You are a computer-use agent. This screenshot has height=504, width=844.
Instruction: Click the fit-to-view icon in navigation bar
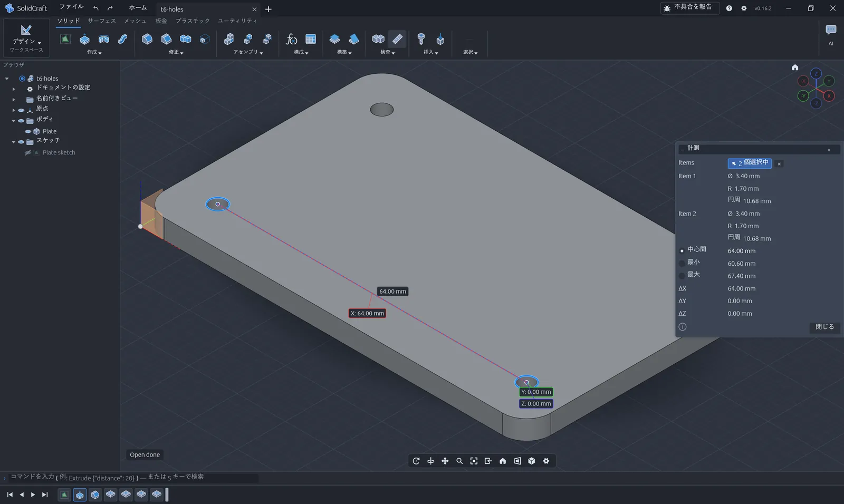tap(474, 461)
